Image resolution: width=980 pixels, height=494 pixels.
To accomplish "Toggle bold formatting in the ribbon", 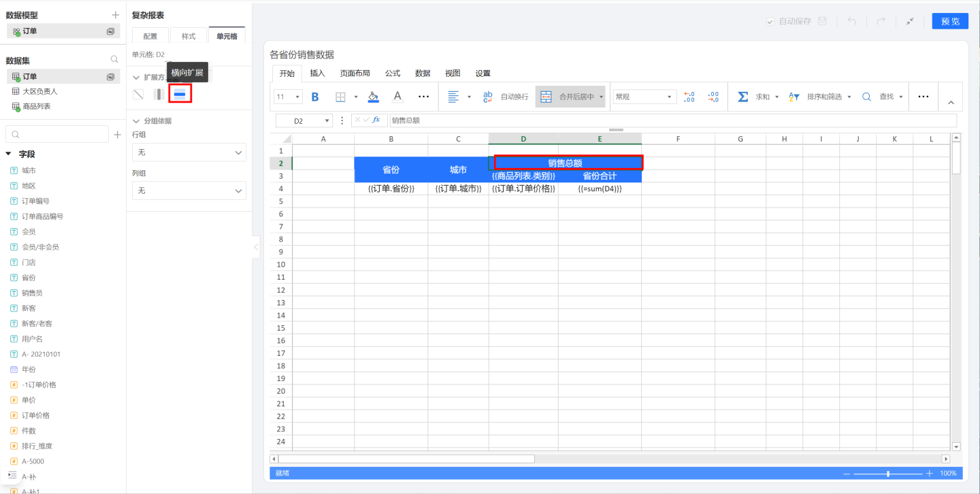I will (315, 97).
